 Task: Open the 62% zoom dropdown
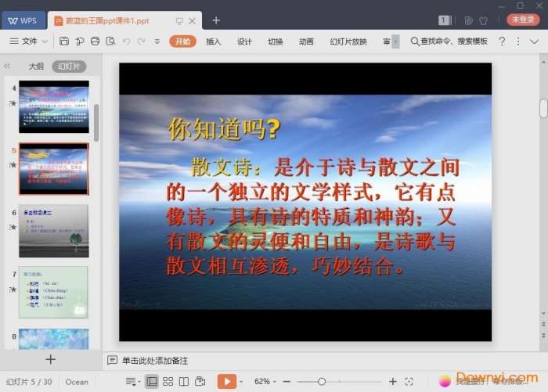tap(265, 382)
